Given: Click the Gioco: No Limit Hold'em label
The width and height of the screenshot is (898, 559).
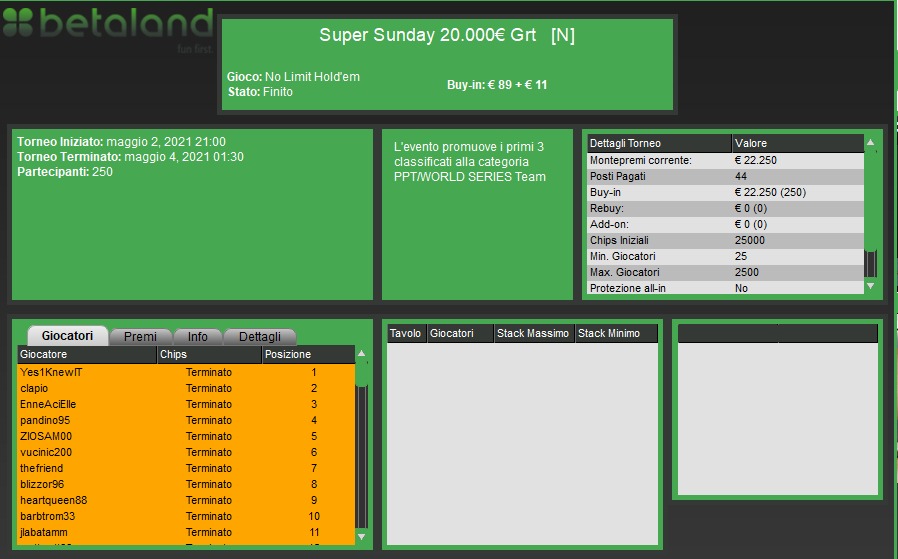Looking at the screenshot, I should coord(293,77).
